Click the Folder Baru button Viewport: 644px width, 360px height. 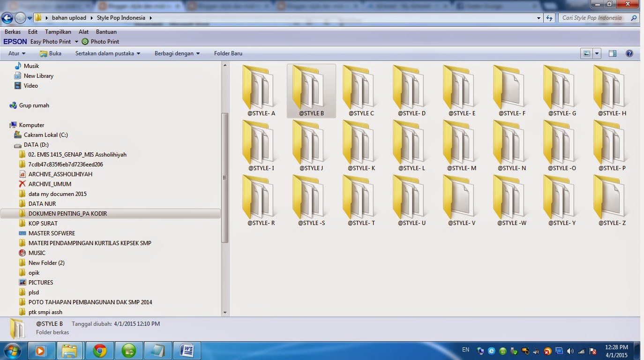[x=228, y=53]
